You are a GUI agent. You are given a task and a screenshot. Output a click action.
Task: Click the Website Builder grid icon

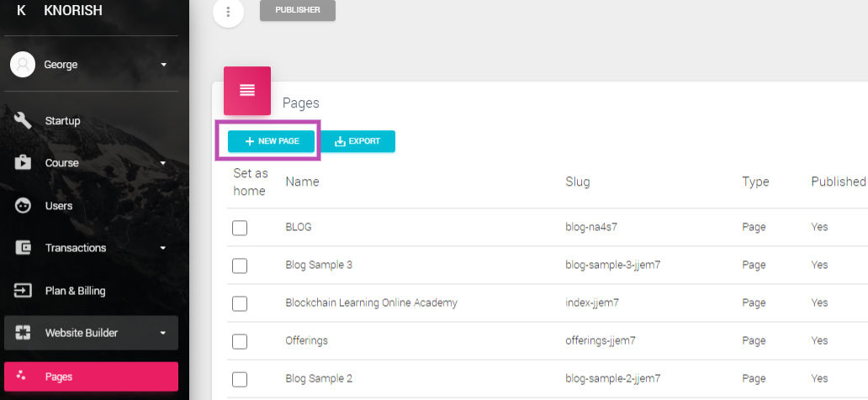click(x=23, y=333)
